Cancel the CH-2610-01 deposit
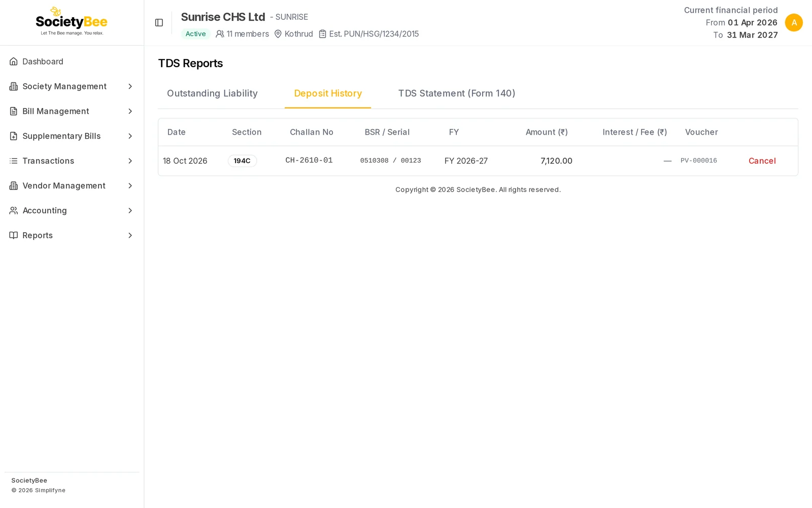The image size is (812, 508). click(x=762, y=161)
